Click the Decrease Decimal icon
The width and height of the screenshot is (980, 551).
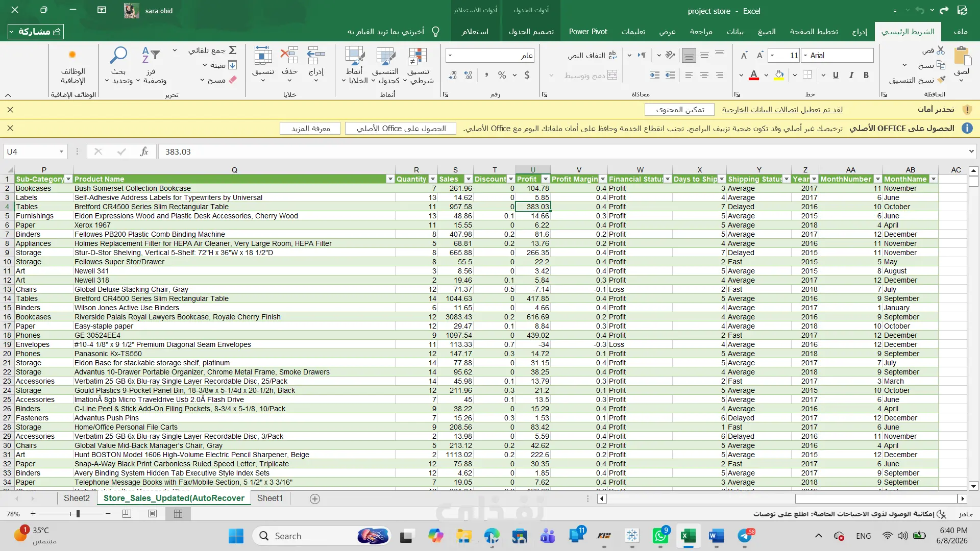[x=453, y=76]
